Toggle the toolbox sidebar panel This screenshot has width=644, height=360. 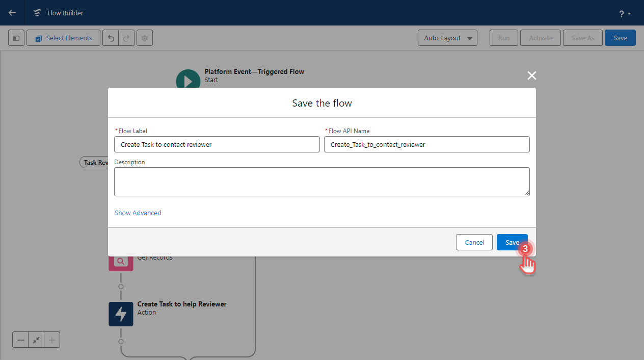16,37
